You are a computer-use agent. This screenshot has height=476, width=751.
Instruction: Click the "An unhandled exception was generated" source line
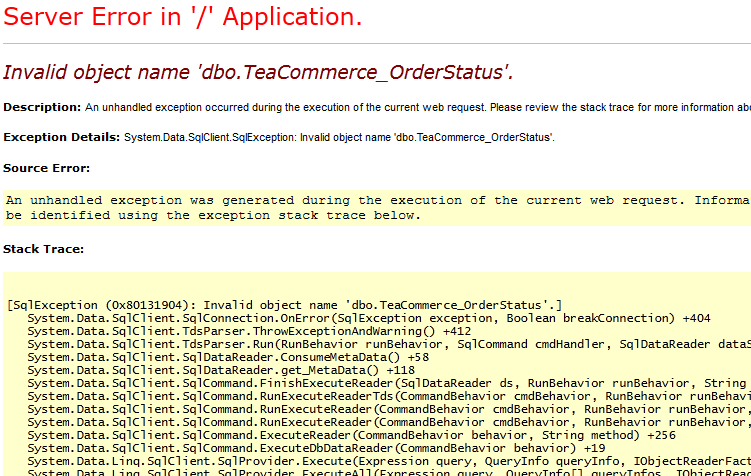tap(378, 200)
